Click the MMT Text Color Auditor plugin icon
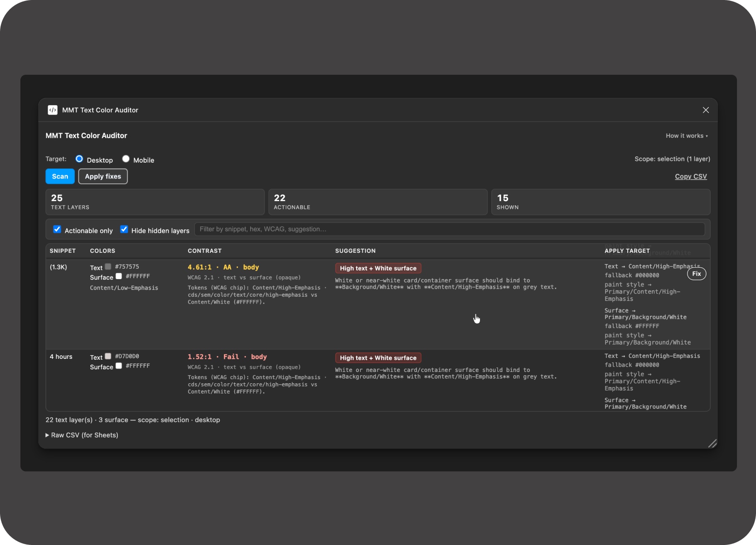Image resolution: width=756 pixels, height=545 pixels. pos(53,110)
